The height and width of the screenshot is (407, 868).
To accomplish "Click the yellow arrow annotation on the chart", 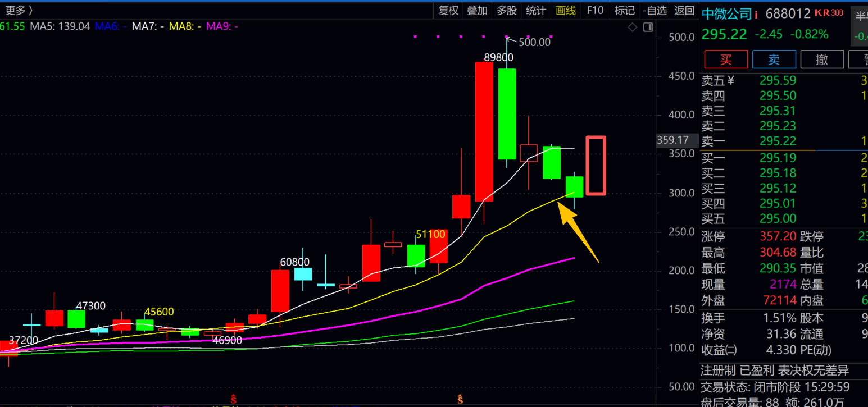I will [578, 232].
